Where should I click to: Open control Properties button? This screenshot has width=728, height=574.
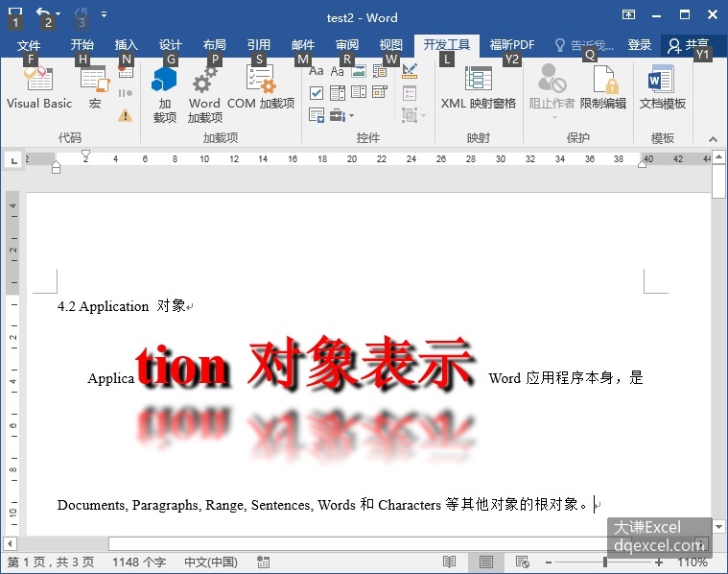click(410, 93)
